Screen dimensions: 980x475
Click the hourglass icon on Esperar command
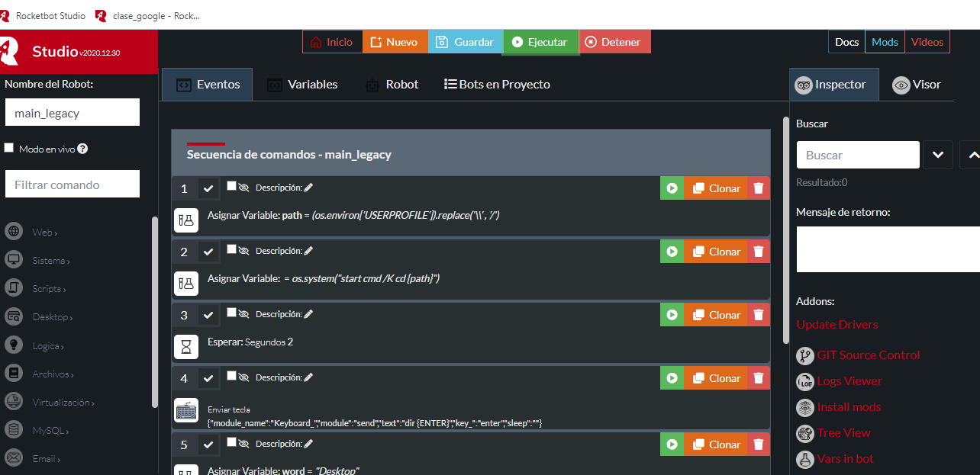coord(186,347)
